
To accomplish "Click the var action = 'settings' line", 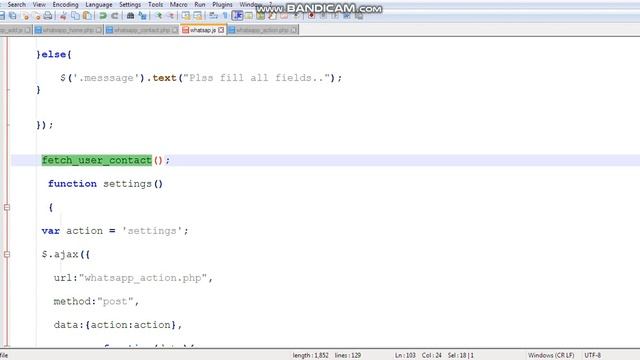I will coord(115,231).
